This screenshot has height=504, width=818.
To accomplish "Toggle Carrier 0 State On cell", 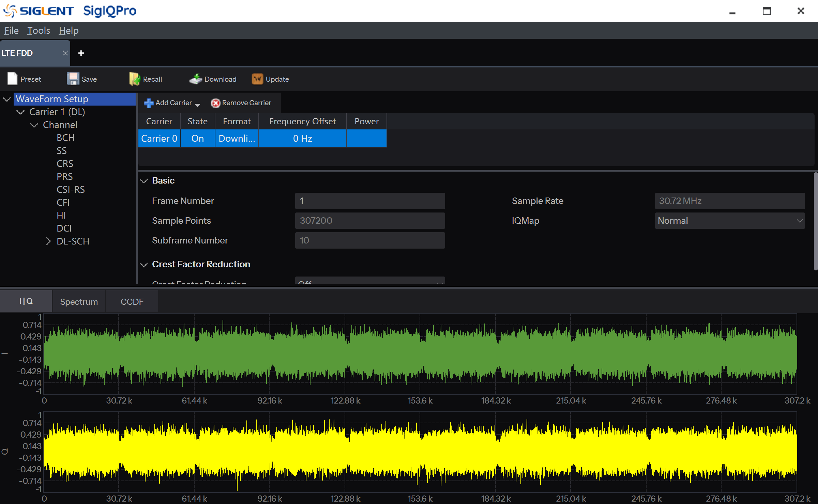I will [x=197, y=139].
